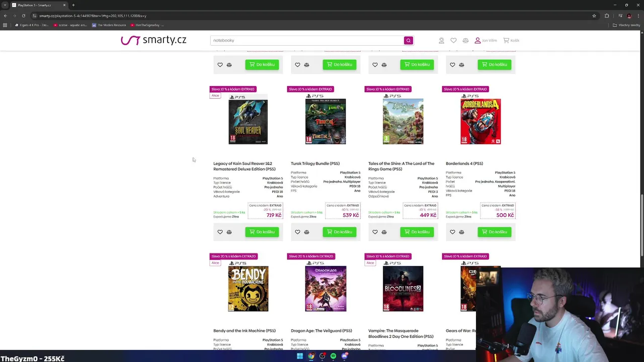The height and width of the screenshot is (362, 644).
Task: Open Dragon Age Veilguard cover image
Action: click(x=326, y=287)
